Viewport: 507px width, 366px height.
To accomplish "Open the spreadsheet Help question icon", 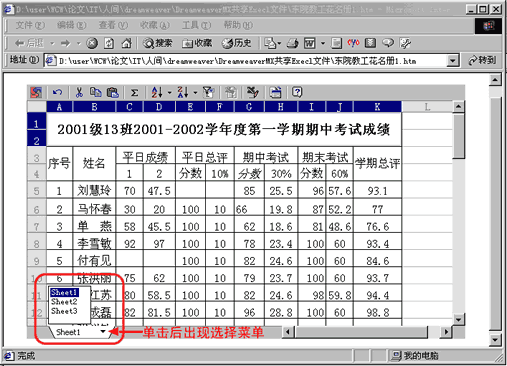I will [297, 92].
